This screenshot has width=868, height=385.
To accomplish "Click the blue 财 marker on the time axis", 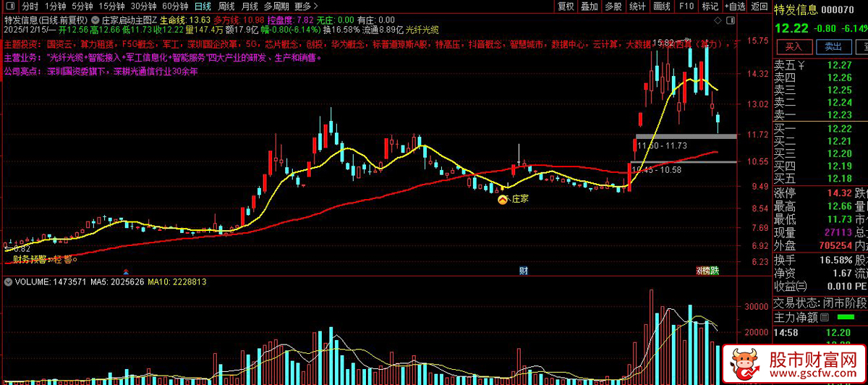I will click(x=523, y=271).
